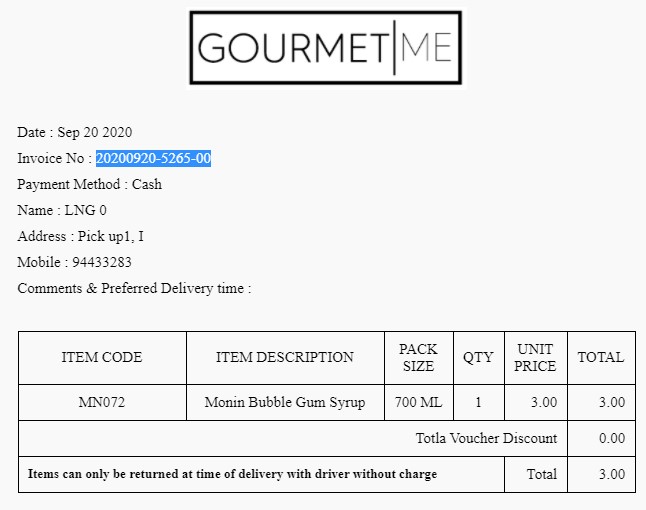The height and width of the screenshot is (510, 646).
Task: Click the Monin Bubble Gum Syrup description
Action: 285,402
